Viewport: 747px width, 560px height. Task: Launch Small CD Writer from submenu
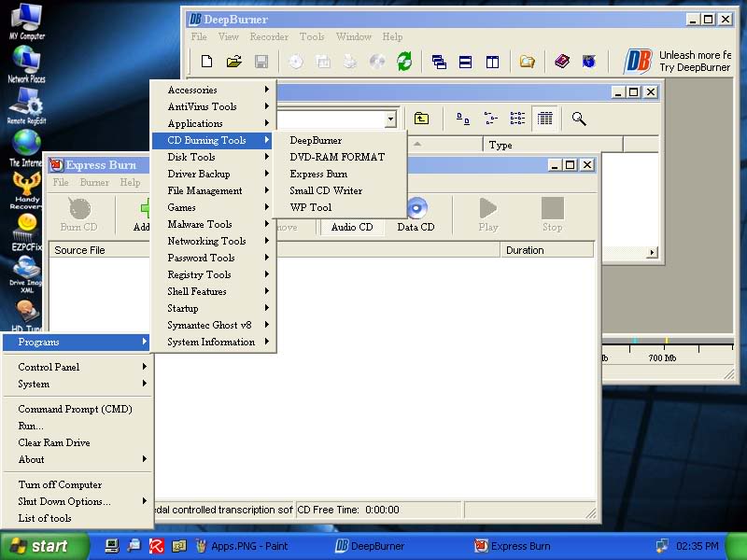(326, 190)
